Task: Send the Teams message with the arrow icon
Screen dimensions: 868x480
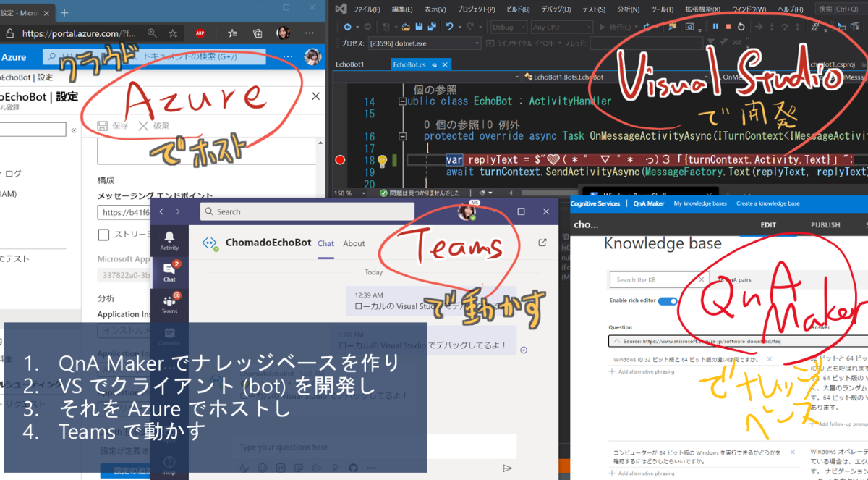Action: pos(509,468)
